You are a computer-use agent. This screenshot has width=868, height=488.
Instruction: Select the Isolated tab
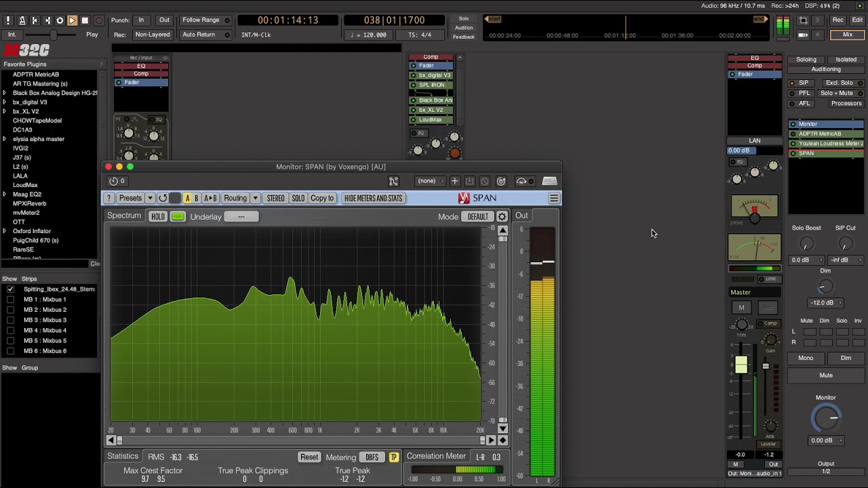846,60
